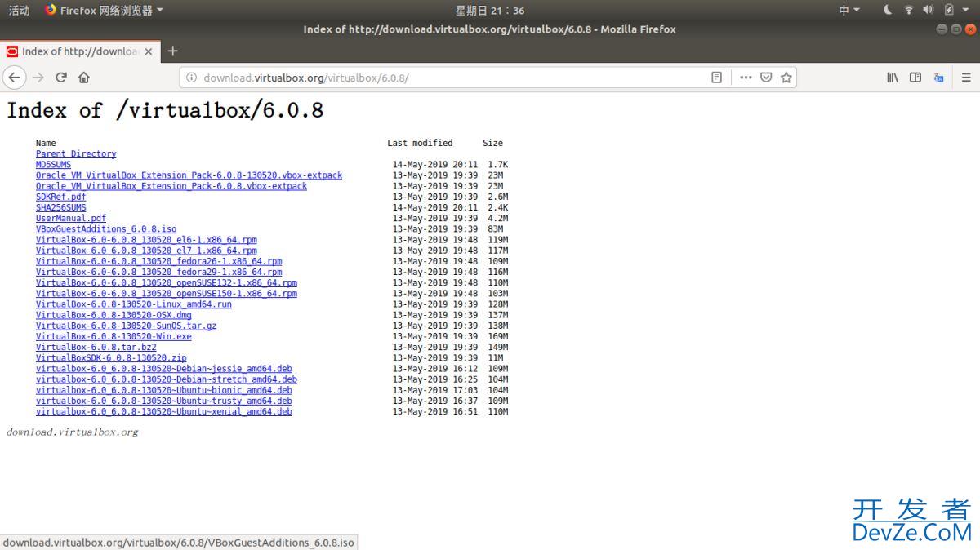Click the Size column header
This screenshot has width=980, height=550.
[492, 143]
